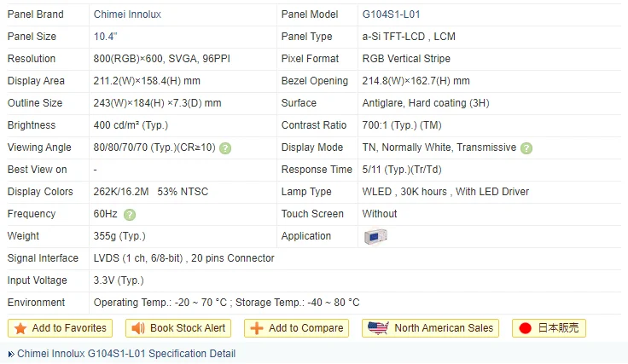Click the Panel Model value G104S1-L01

pos(392,14)
